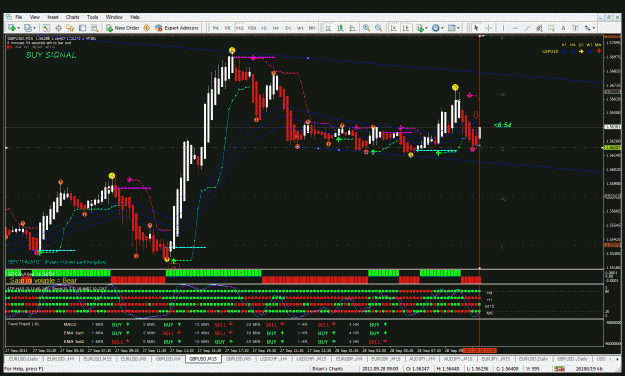Switch chart to bar chart icon
This screenshot has width=625, height=376.
pyautogui.click(x=328, y=28)
